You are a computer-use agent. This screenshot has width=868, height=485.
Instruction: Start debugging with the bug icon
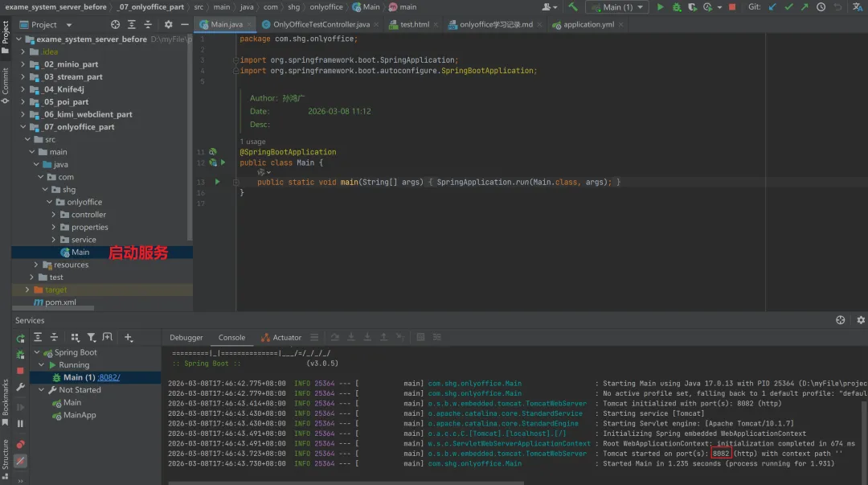click(x=677, y=7)
